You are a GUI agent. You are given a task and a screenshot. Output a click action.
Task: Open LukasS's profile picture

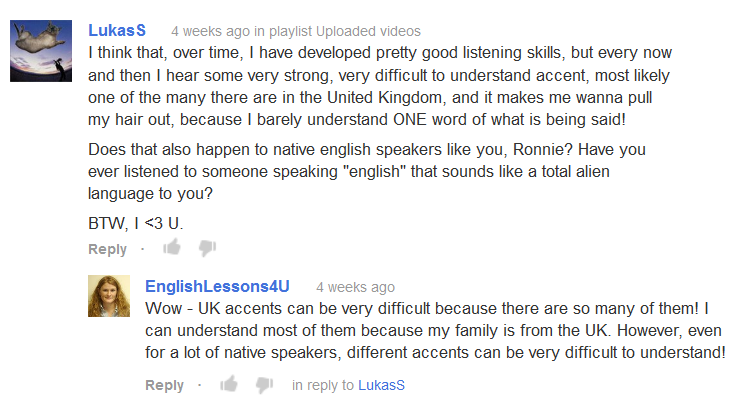pos(41,51)
